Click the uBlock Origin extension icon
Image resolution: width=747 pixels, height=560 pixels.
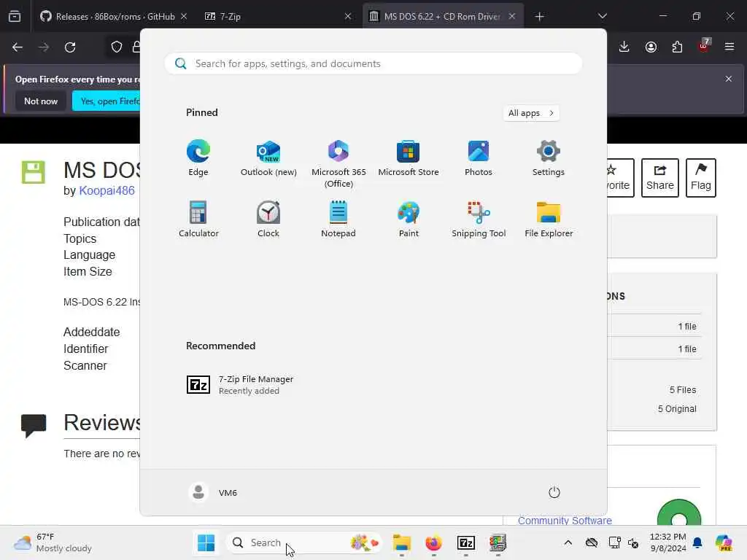[704, 46]
